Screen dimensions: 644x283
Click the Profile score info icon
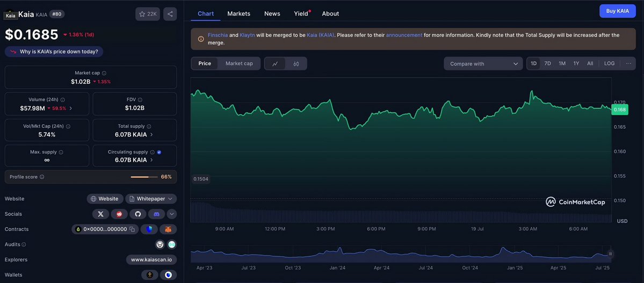pyautogui.click(x=42, y=177)
